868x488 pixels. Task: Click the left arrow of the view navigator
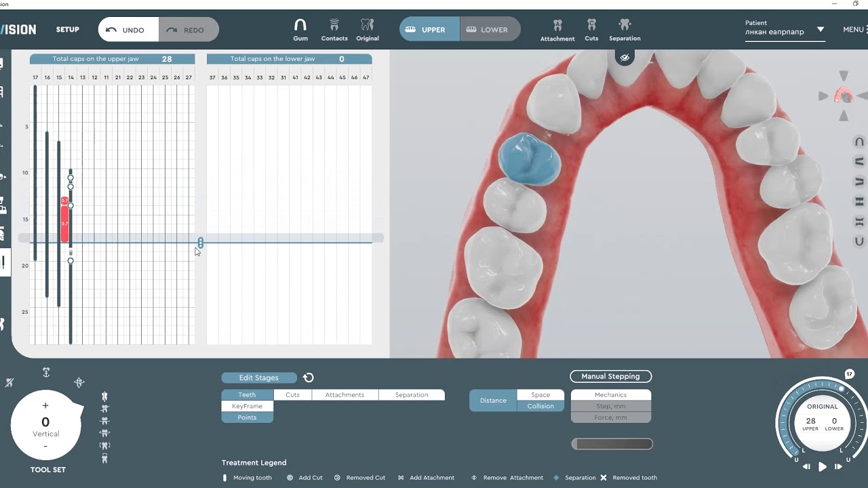coord(823,96)
